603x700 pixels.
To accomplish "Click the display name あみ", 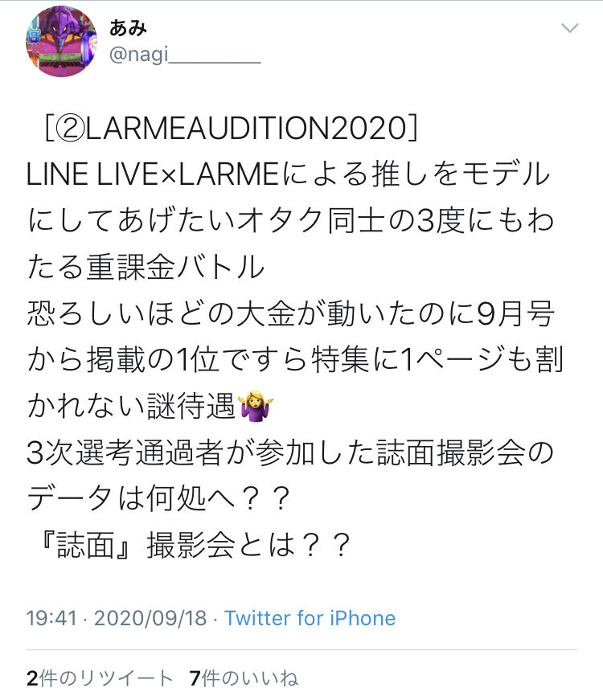I will click(128, 27).
